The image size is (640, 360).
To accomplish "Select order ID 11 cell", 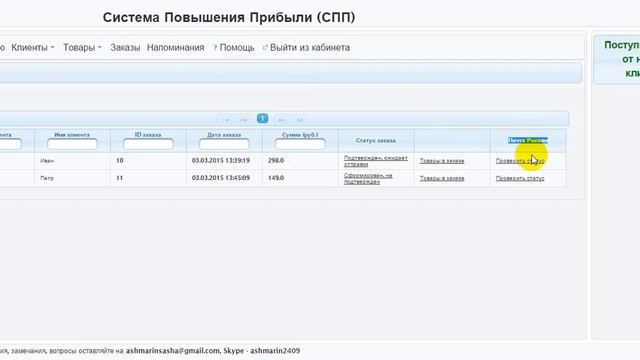I will pos(148,178).
